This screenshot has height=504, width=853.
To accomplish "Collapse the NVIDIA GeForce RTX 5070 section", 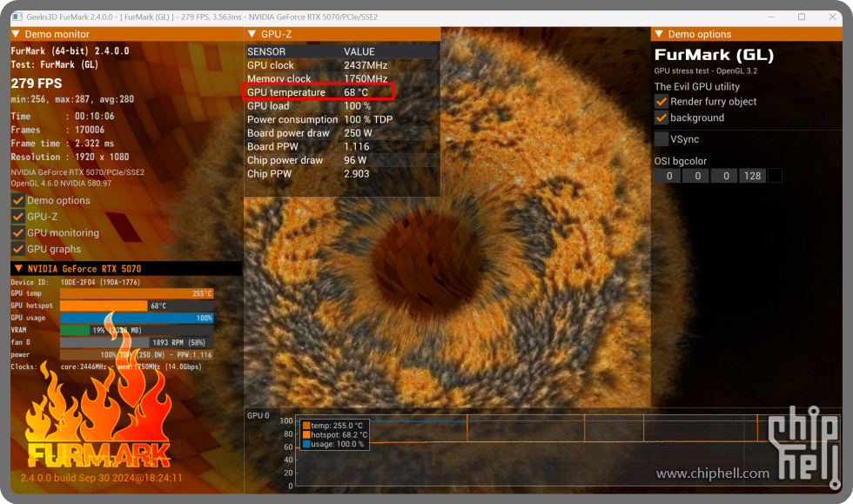I will coord(18,268).
